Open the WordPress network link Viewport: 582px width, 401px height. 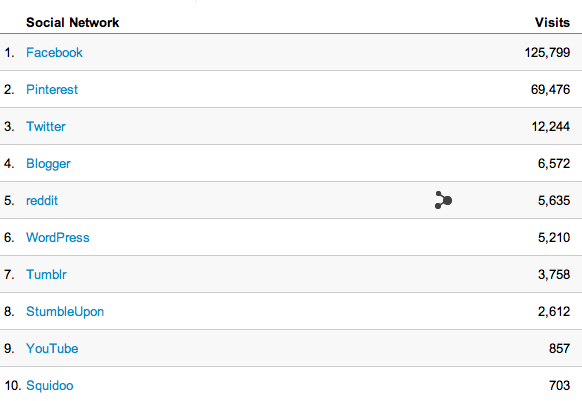click(58, 237)
